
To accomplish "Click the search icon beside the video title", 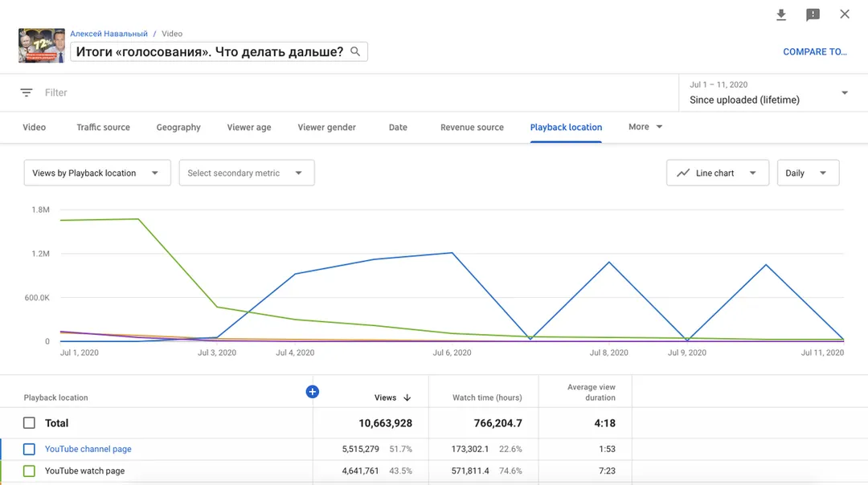I will pyautogui.click(x=355, y=51).
